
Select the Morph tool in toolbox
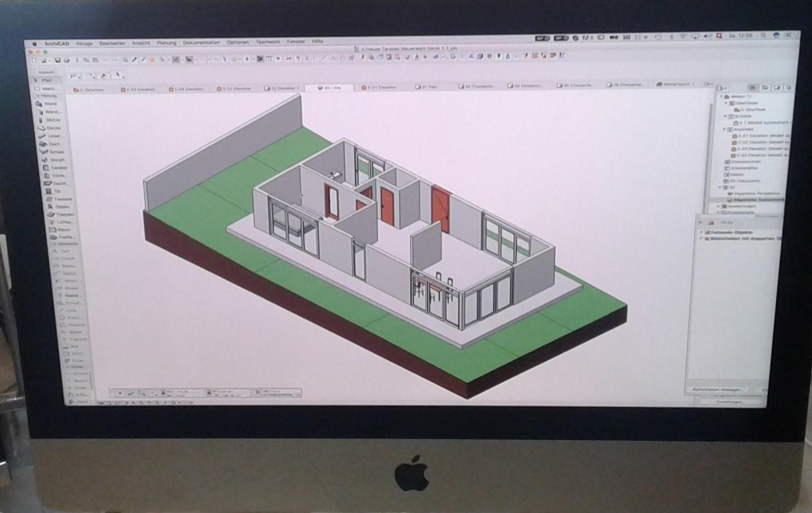click(56, 160)
